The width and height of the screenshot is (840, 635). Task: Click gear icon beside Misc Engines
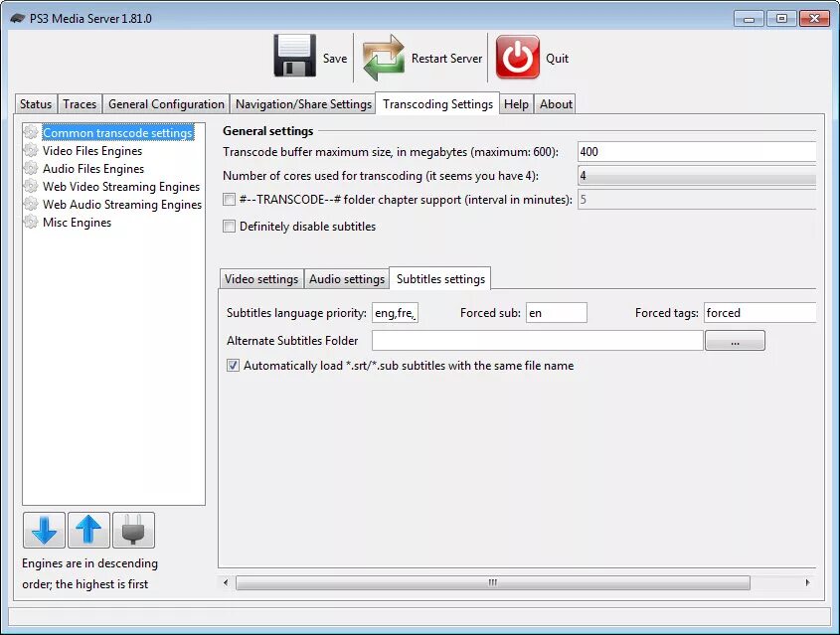[x=31, y=222]
